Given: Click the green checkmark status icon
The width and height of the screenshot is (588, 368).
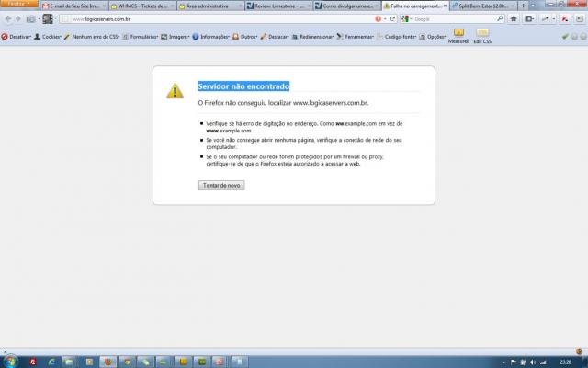Looking at the screenshot, I should [565, 37].
